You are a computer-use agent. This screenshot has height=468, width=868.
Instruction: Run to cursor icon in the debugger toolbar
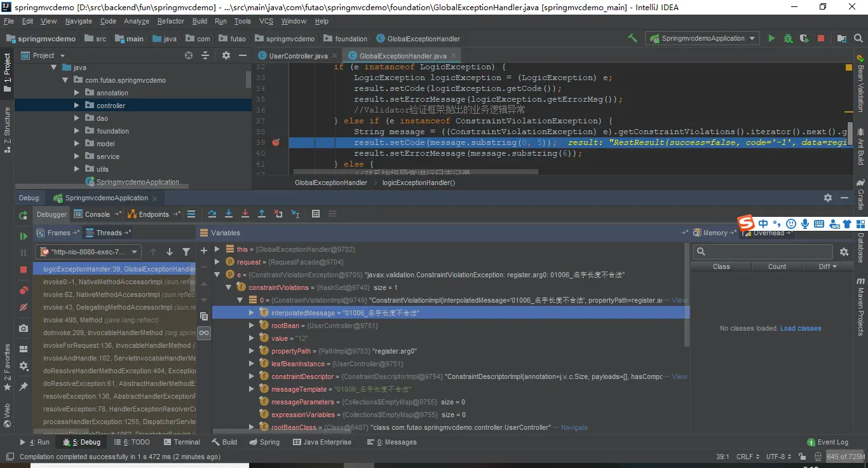click(x=295, y=214)
